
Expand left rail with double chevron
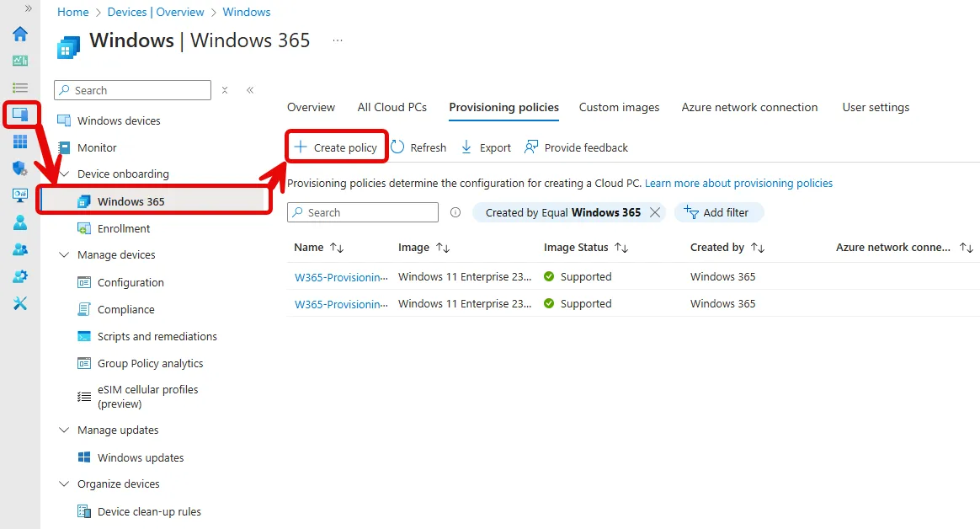coord(28,8)
